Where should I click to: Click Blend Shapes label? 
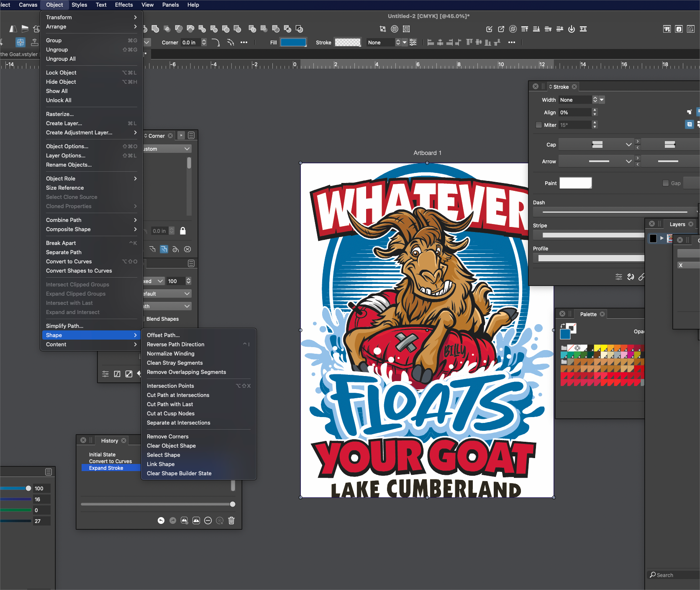click(x=162, y=319)
